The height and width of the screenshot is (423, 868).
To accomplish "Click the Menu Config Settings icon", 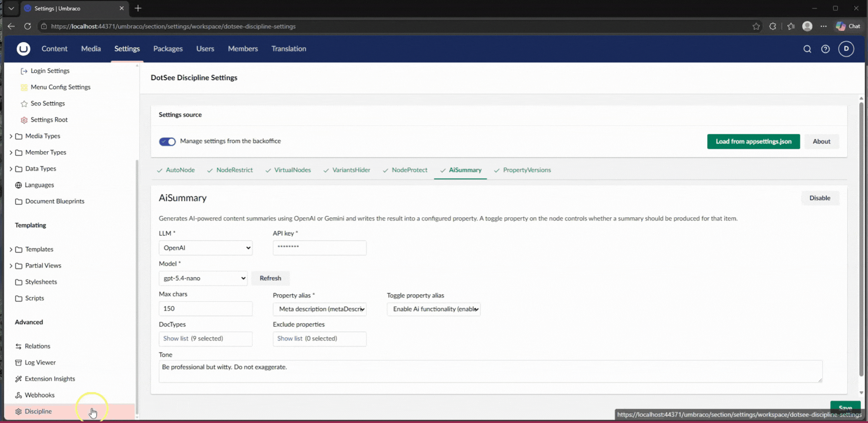I will pyautogui.click(x=24, y=87).
